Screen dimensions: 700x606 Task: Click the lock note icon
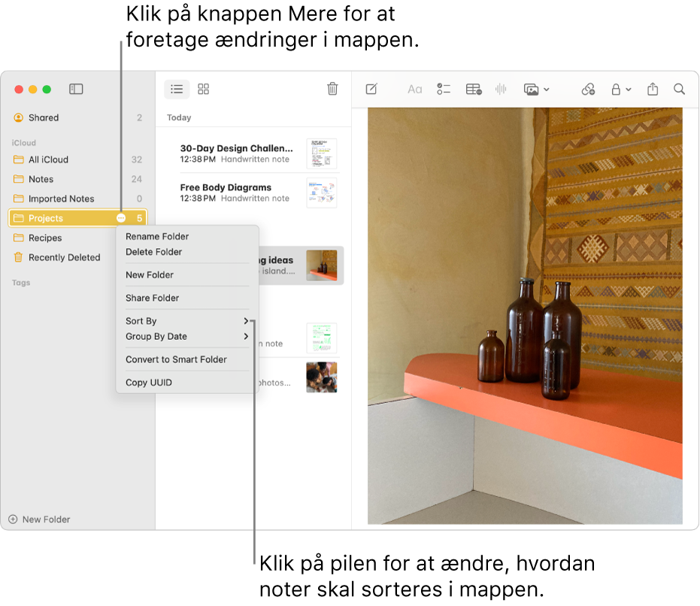pyautogui.click(x=616, y=89)
